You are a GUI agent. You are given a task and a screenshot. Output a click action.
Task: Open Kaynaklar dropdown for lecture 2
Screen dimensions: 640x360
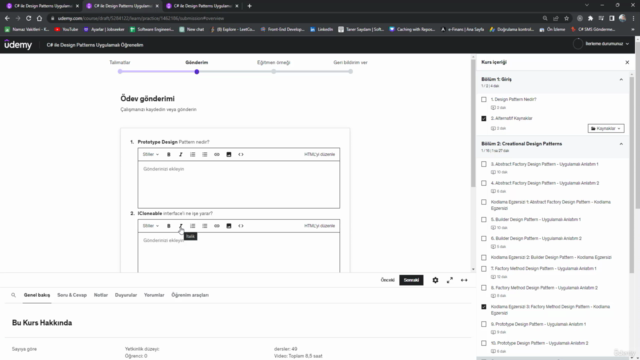coord(606,128)
